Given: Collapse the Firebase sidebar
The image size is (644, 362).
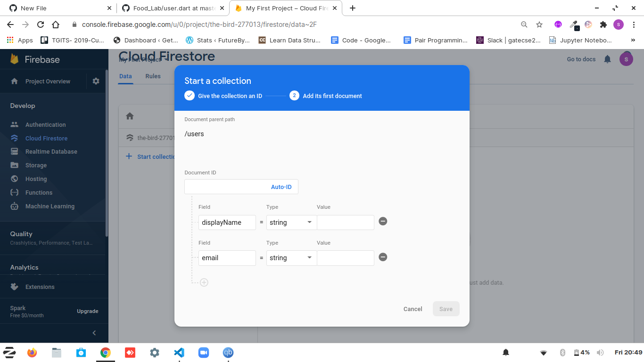Looking at the screenshot, I should [94, 333].
